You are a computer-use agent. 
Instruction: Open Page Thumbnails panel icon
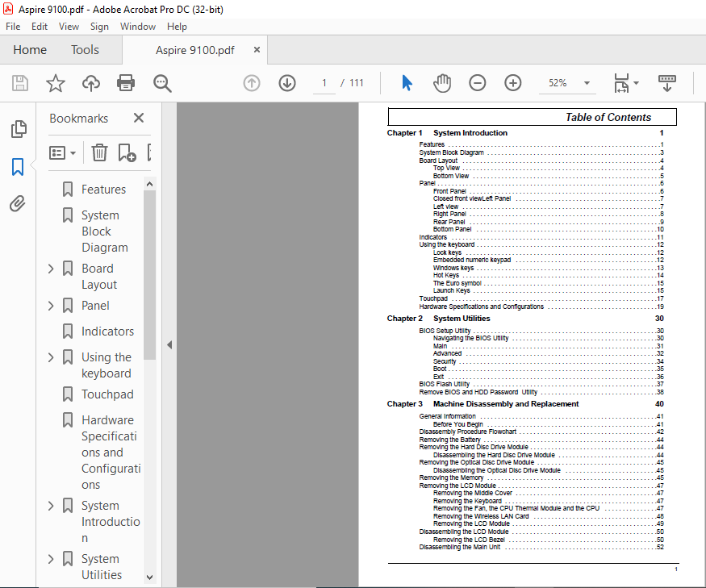click(19, 129)
